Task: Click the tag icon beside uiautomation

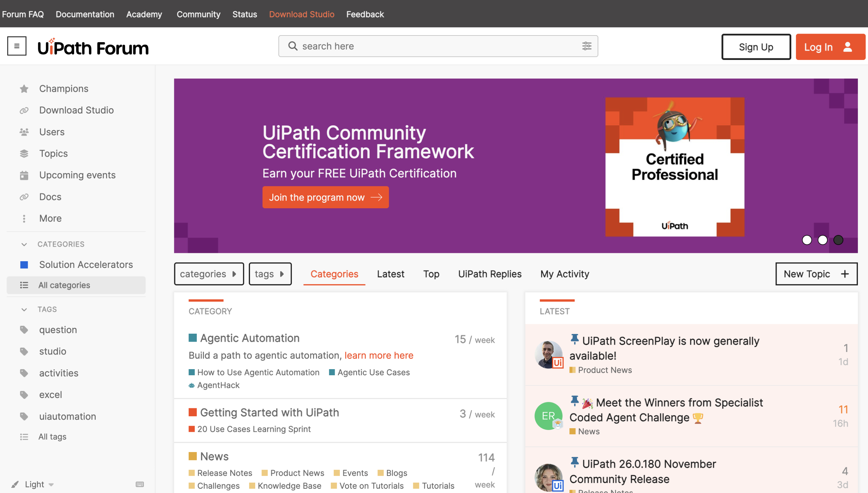Action: [24, 416]
